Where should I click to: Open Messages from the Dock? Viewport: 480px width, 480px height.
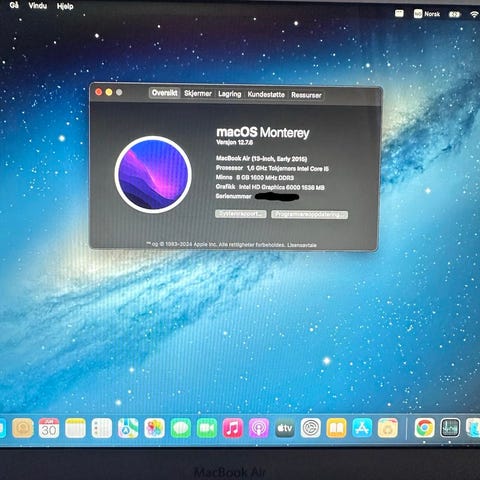coord(180,428)
